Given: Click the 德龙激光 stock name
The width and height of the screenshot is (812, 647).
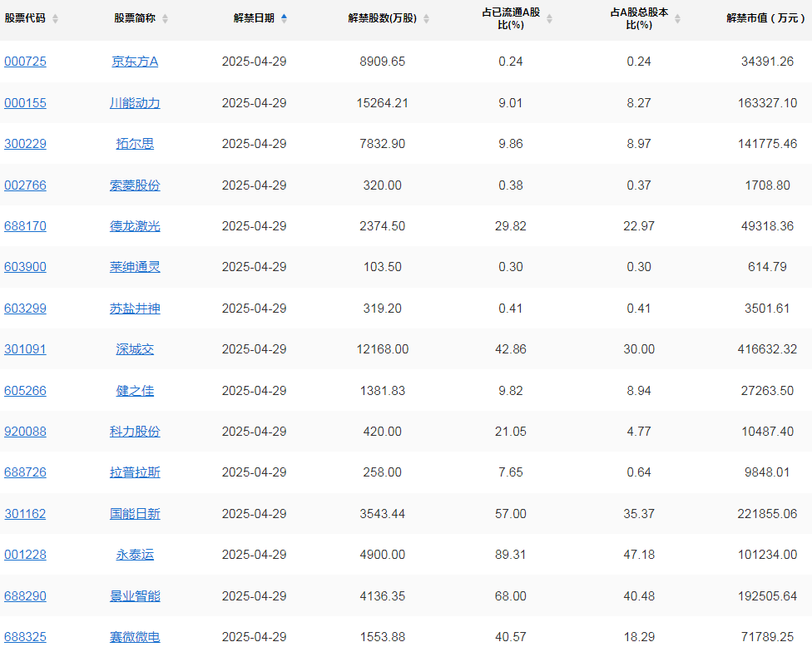Looking at the screenshot, I should click(135, 226).
